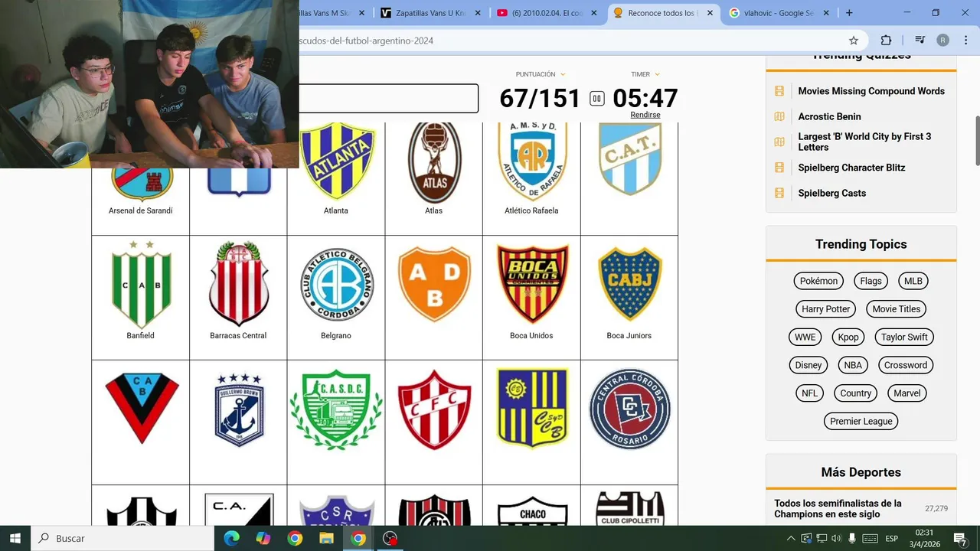Pause the quiz timer
The image size is (980, 551).
[597, 98]
